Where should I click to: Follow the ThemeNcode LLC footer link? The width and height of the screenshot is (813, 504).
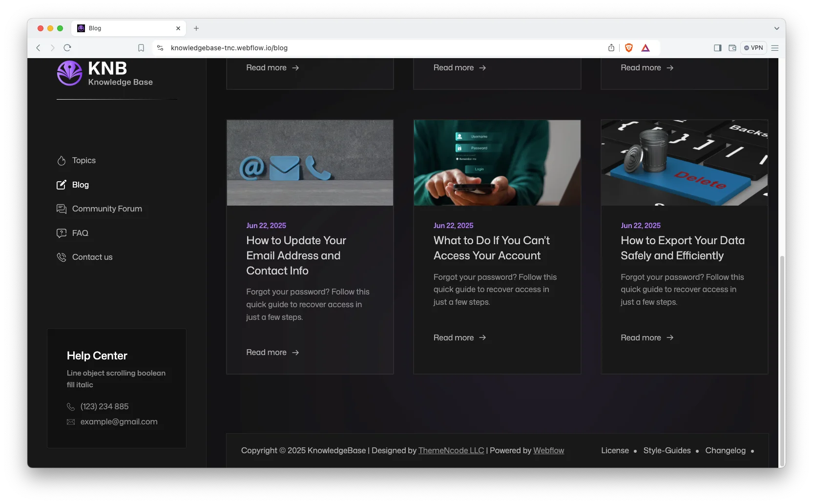click(x=451, y=451)
